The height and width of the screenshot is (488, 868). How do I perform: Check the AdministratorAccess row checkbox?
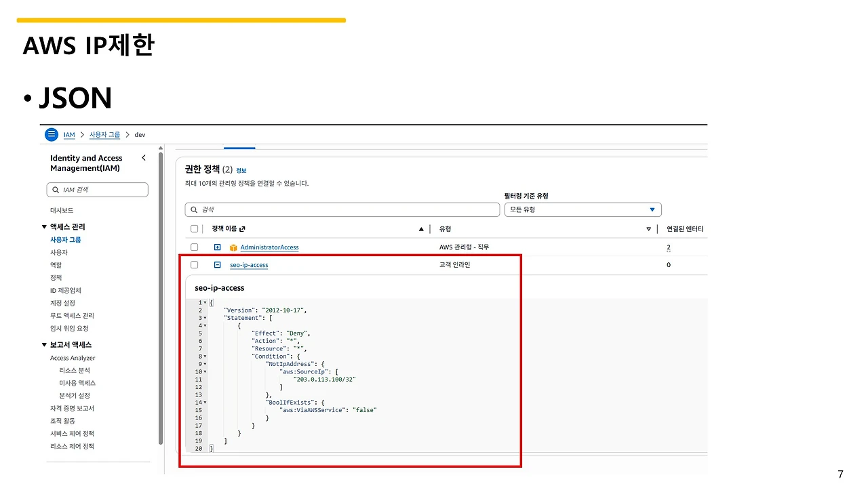[x=195, y=247]
